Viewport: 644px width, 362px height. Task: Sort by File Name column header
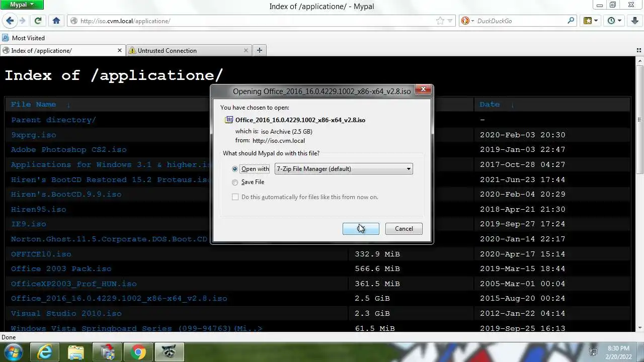coord(33,105)
